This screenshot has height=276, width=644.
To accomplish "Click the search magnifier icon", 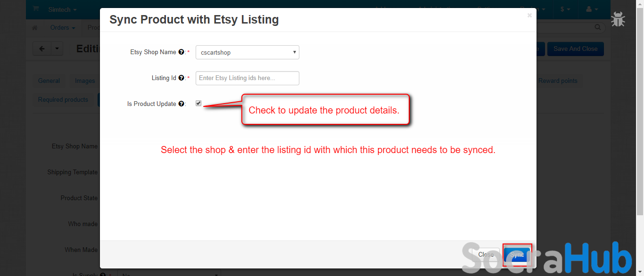I will tap(598, 27).
